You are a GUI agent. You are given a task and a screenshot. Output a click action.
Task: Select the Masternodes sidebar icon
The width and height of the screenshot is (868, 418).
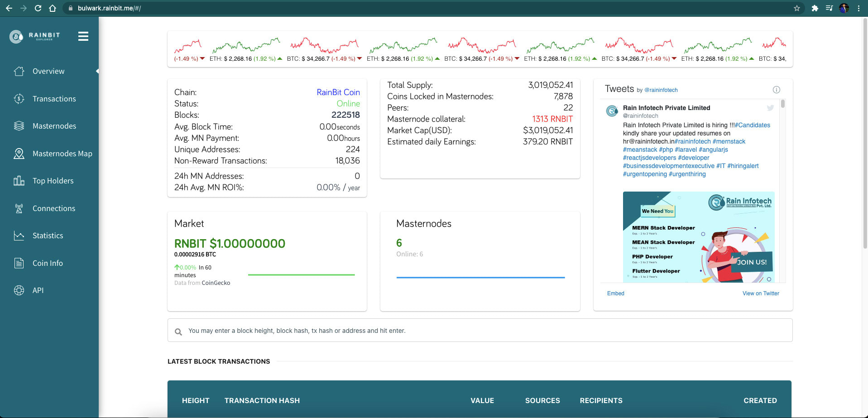(x=19, y=126)
